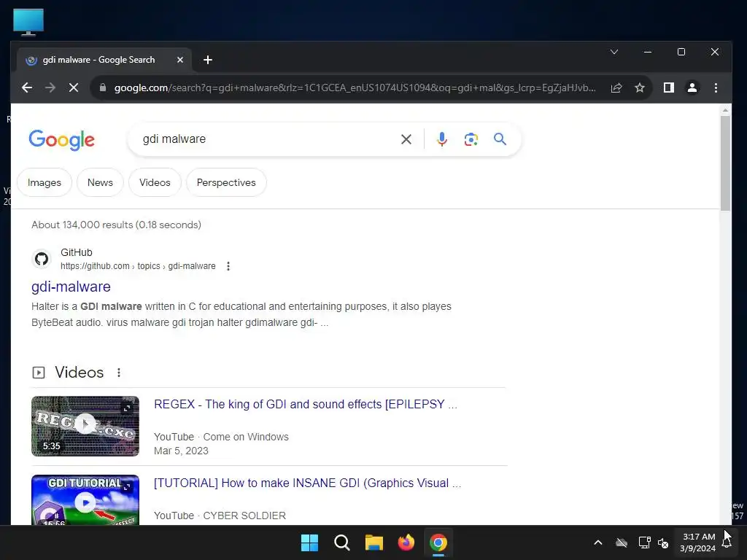The image size is (747, 560).
Task: Open the clock showing 3:17 AM
Action: coord(698,542)
